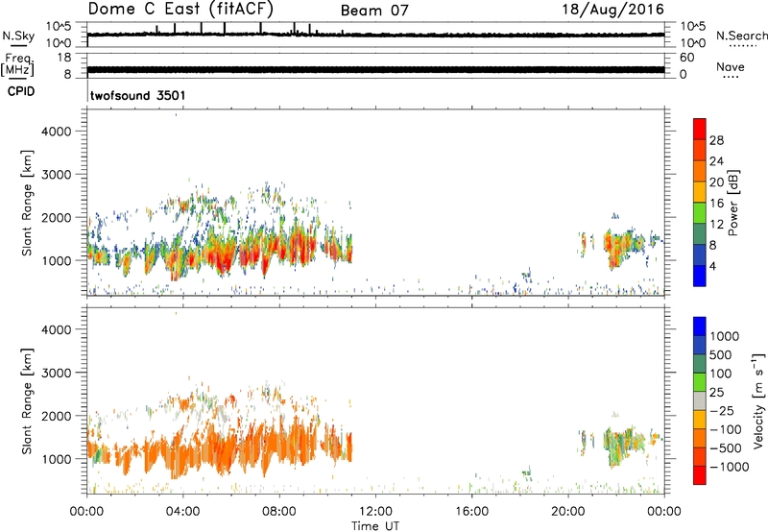Click the '16:00' time tick label
Screen dimensions: 768x532
click(x=471, y=512)
